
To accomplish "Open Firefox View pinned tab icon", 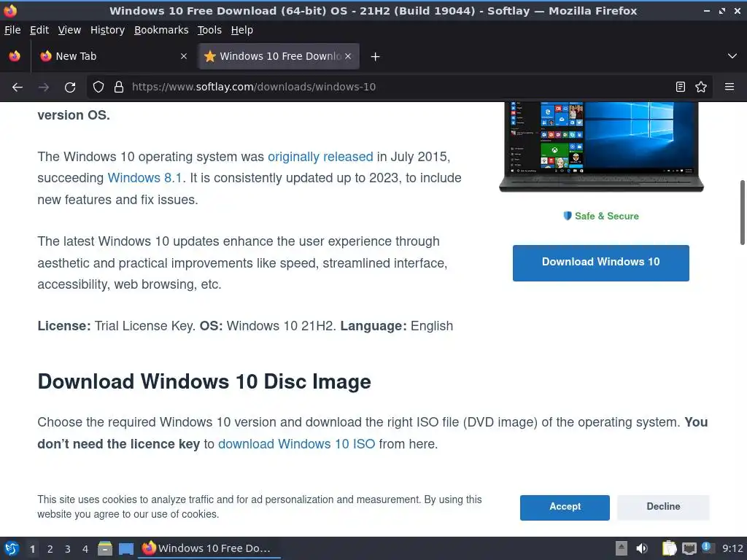I will 15,56.
